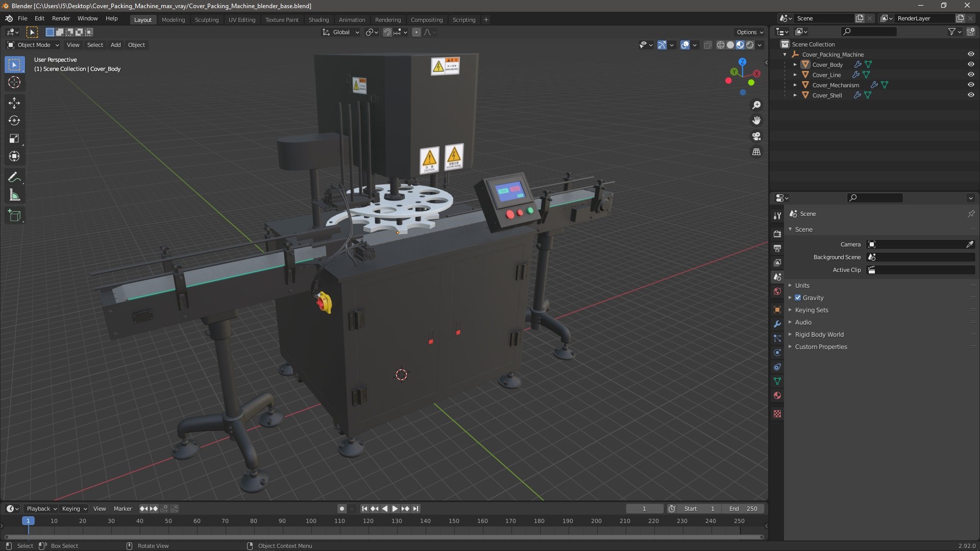The width and height of the screenshot is (980, 551).
Task: Uncheck the Gravity checkbox
Action: point(798,298)
